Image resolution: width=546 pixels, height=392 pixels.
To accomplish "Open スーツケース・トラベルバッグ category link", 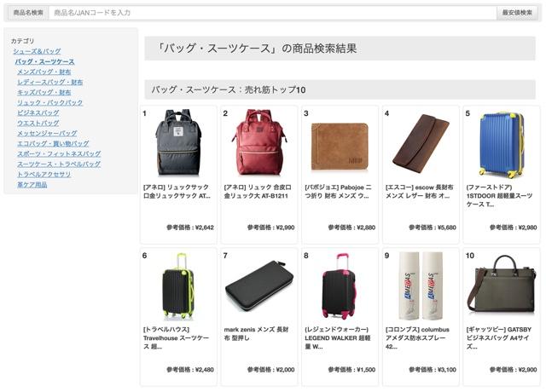I will 59,164.
